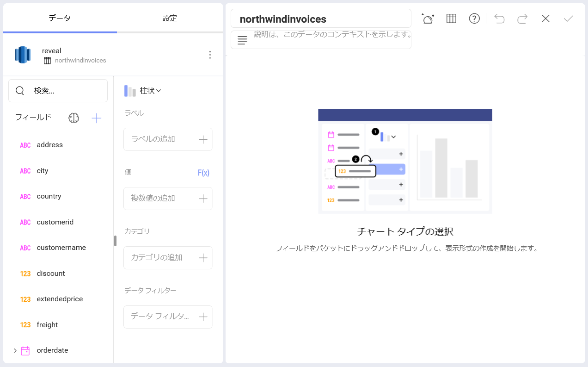Click the データ フィルター add bucket
Screen dimensions: 588x367
[168, 317]
